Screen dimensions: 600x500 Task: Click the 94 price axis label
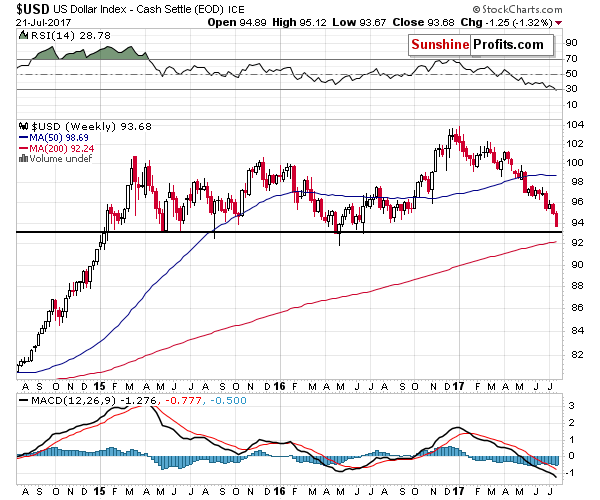577,222
